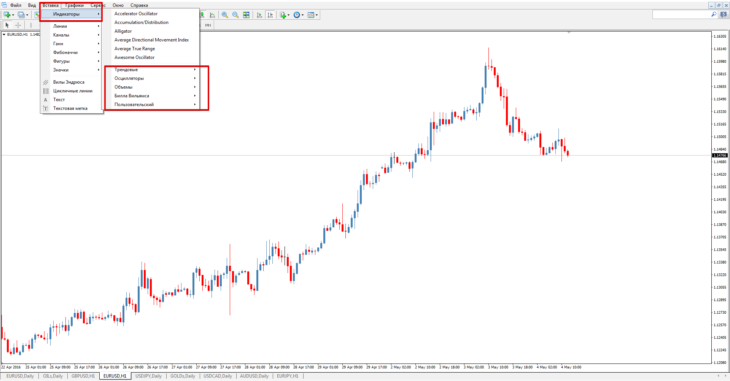This screenshot has height=381, width=730.
Task: Click the add indicators list icon
Action: 283,15
